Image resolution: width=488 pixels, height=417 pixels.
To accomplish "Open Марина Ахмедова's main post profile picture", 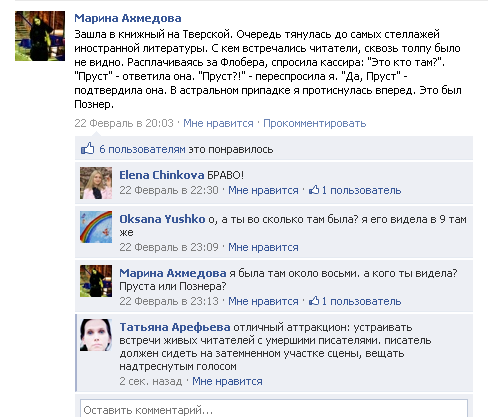I will (x=40, y=36).
